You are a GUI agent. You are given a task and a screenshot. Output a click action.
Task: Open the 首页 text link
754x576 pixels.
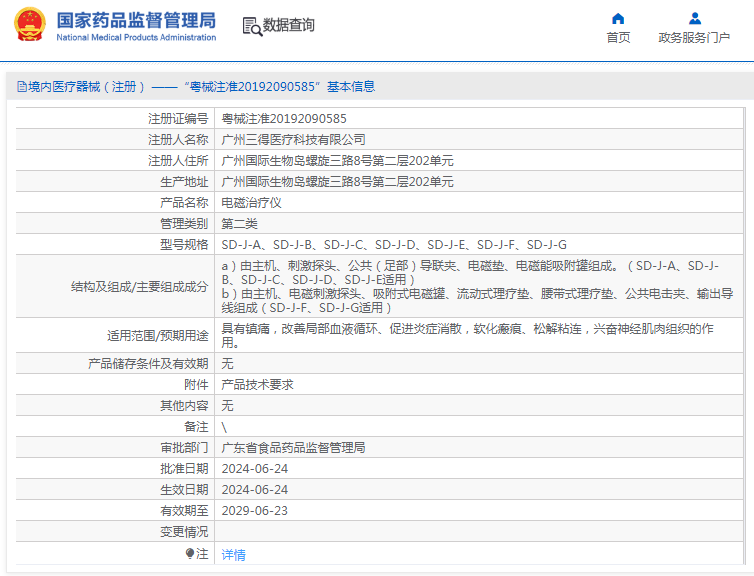618,38
